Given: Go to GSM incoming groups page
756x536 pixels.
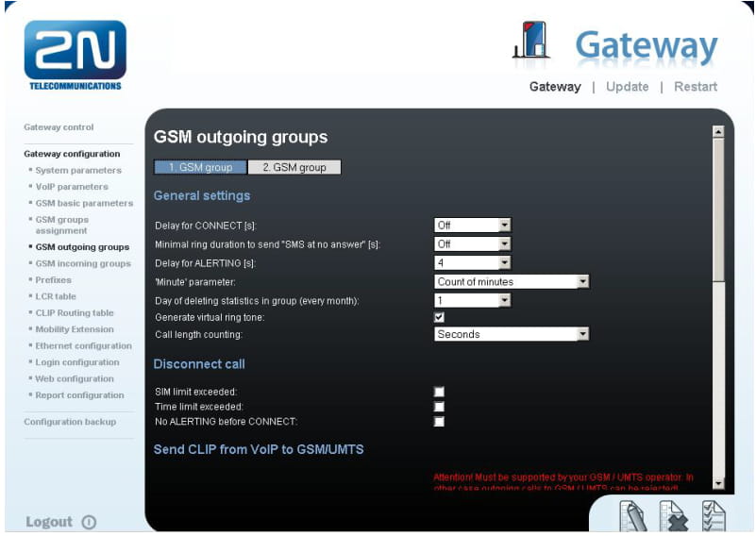Looking at the screenshot, I should [83, 263].
